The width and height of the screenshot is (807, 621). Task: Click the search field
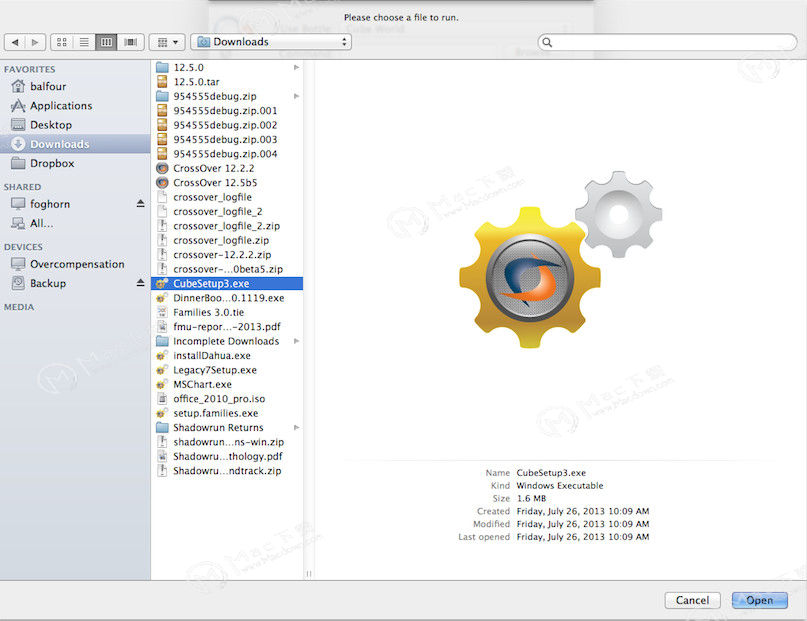(667, 42)
